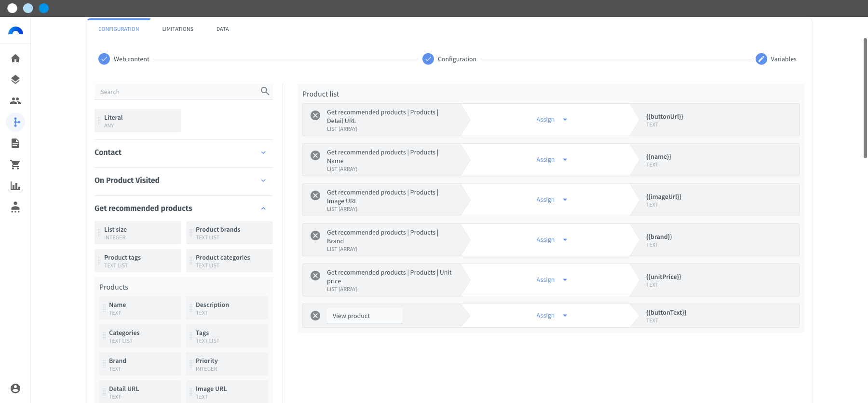Go to the Variables step pencil icon

pyautogui.click(x=761, y=59)
